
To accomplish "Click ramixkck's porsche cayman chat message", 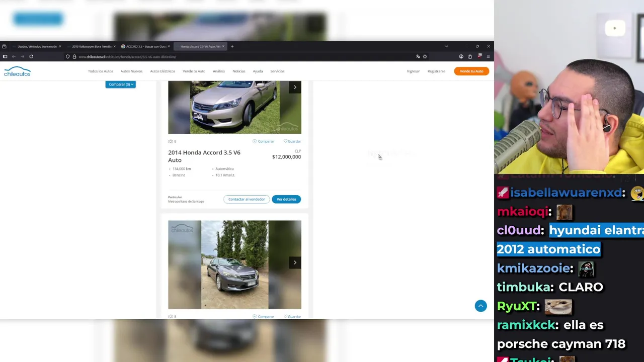I will (561, 334).
